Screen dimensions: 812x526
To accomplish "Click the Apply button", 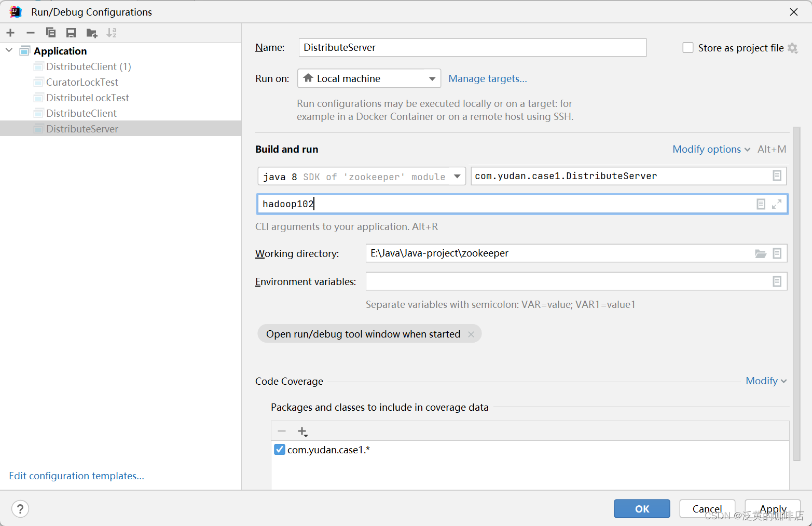I will point(773,509).
